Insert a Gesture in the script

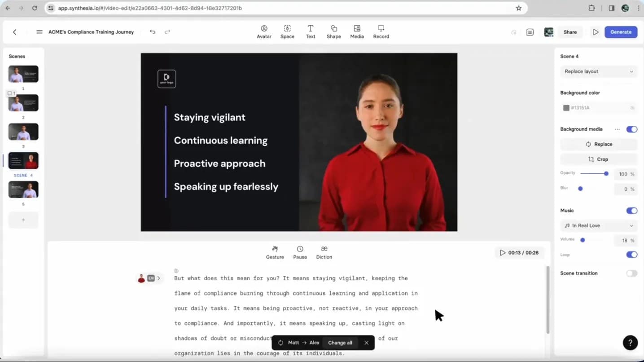(275, 252)
